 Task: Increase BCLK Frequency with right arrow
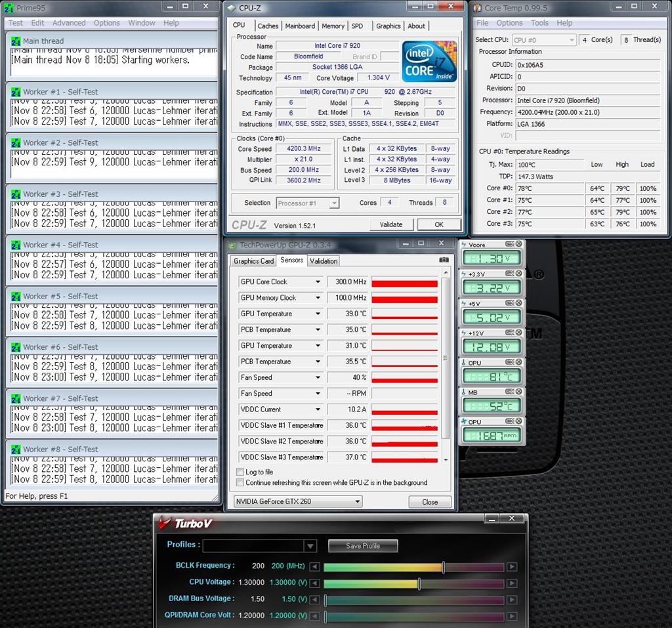[512, 567]
